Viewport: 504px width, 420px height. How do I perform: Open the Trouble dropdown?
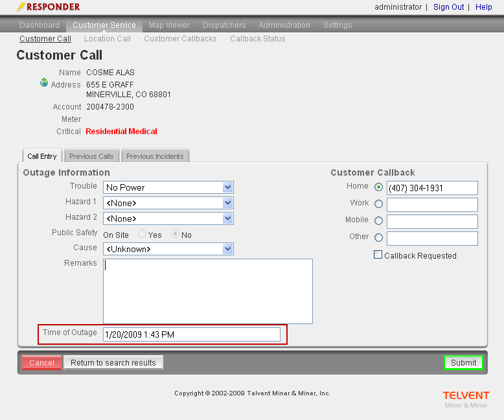pos(168,187)
